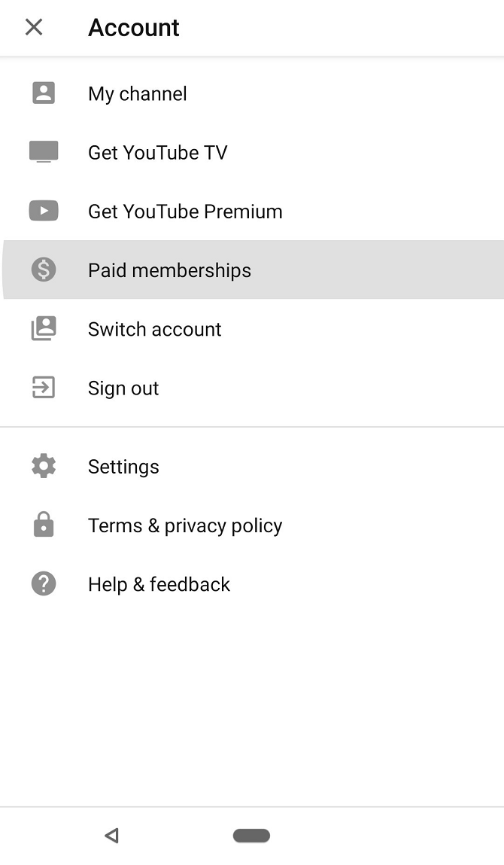This screenshot has height=865, width=504.
Task: Open Help & feedback
Action: point(159,583)
